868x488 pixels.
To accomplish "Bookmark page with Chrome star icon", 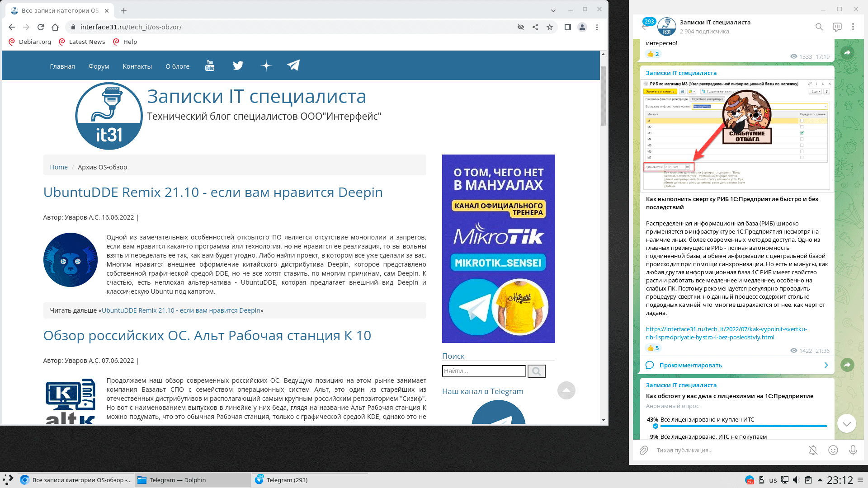I will 550,27.
